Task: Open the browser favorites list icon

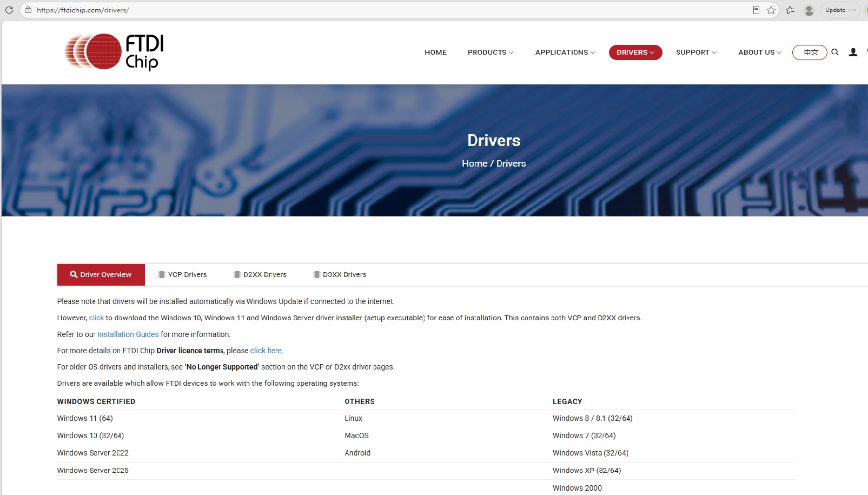Action: tap(790, 10)
